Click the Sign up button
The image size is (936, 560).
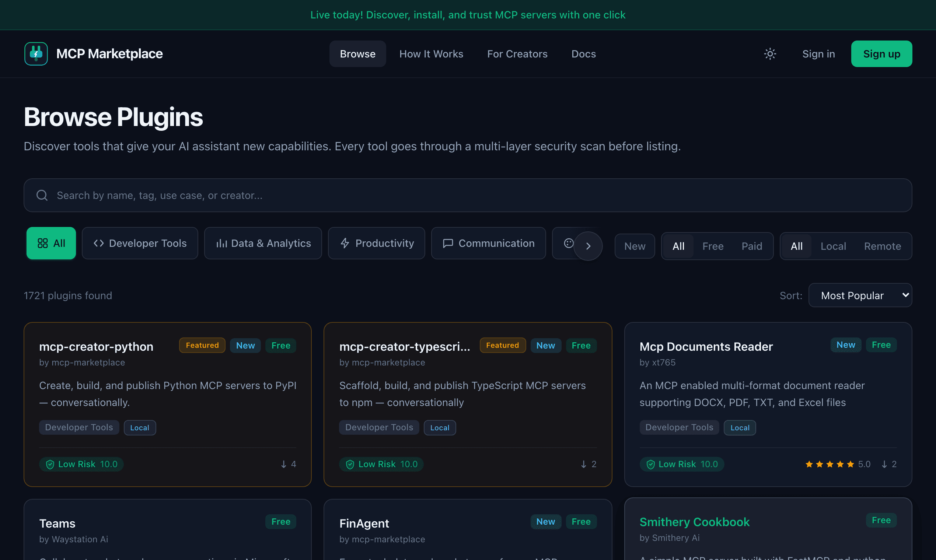881,53
